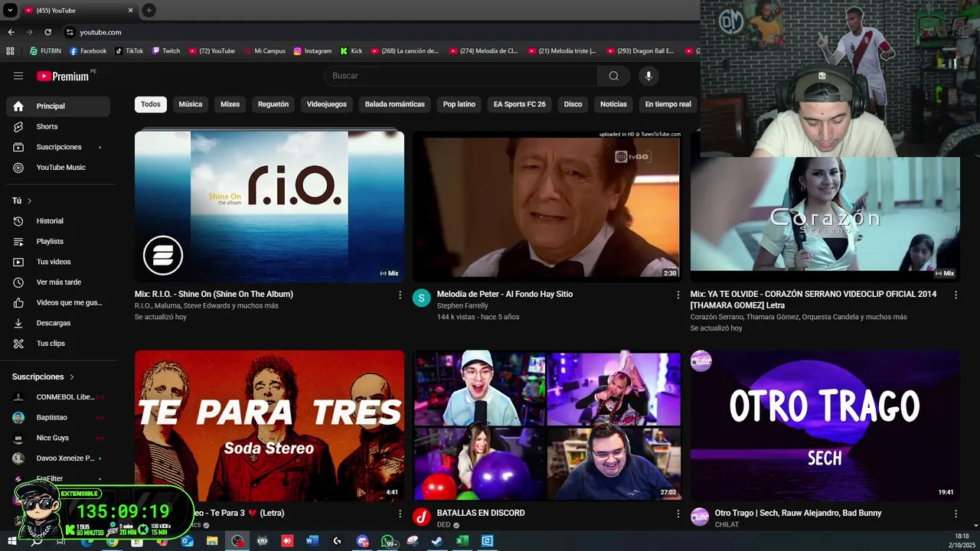
Task: Open the Baptistao subscription channel
Action: pos(58,418)
